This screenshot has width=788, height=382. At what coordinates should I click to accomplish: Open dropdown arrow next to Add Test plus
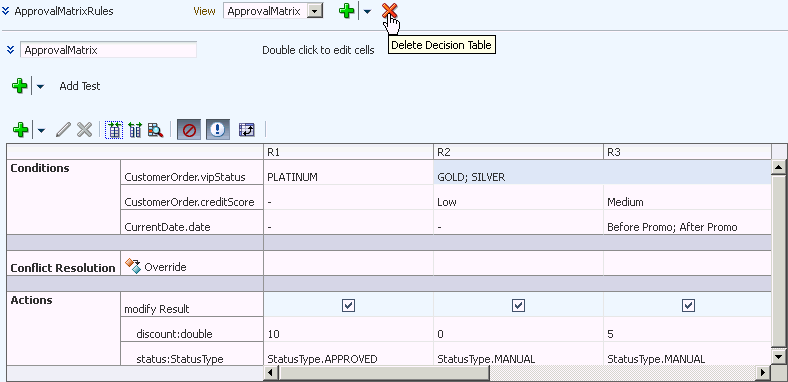coord(40,86)
